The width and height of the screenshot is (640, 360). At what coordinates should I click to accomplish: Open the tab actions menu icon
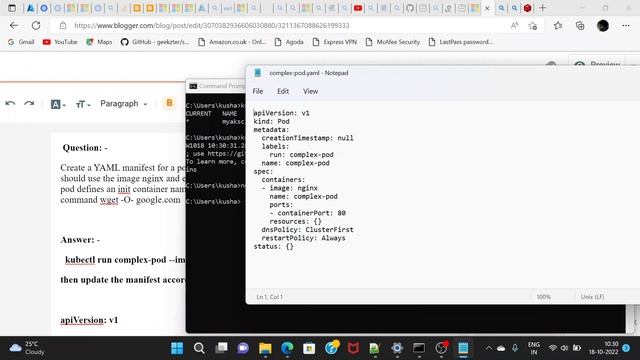coord(12,8)
